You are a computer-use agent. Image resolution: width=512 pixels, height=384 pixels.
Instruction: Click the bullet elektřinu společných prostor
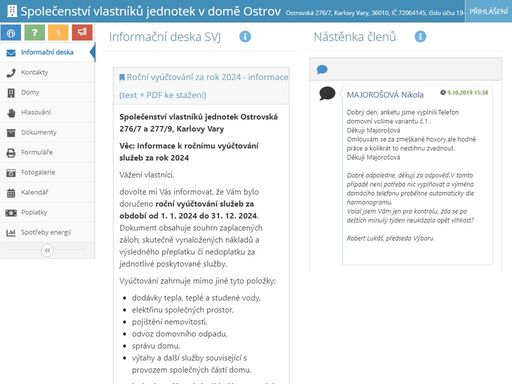click(183, 310)
